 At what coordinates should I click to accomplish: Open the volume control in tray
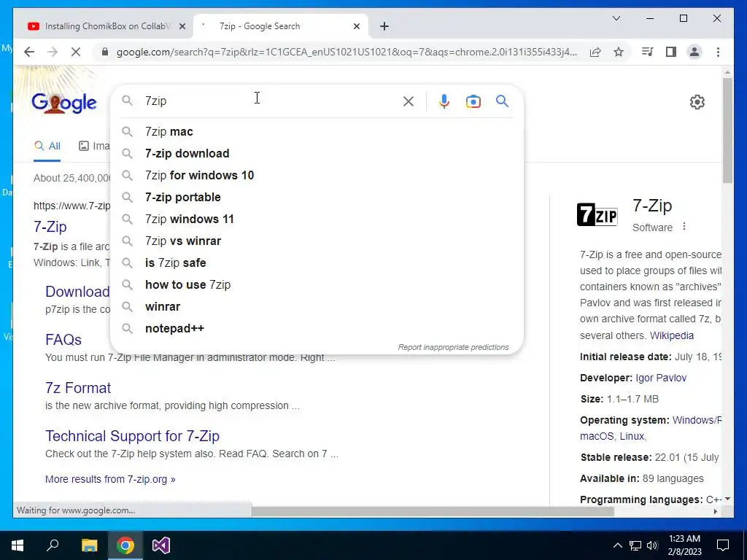652,545
